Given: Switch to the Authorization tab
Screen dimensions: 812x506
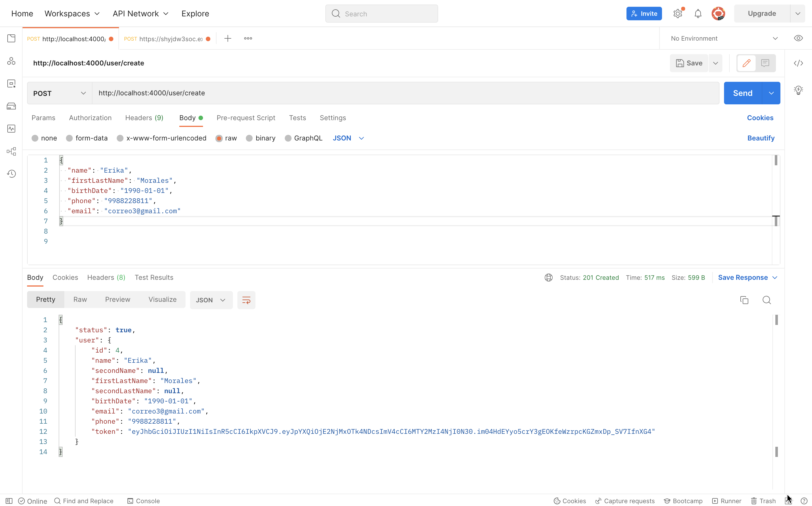Looking at the screenshot, I should coord(90,118).
